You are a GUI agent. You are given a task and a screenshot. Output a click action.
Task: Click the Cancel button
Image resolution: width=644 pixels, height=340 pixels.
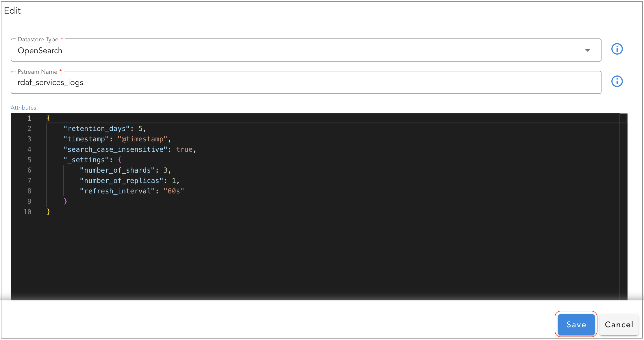pyautogui.click(x=619, y=324)
